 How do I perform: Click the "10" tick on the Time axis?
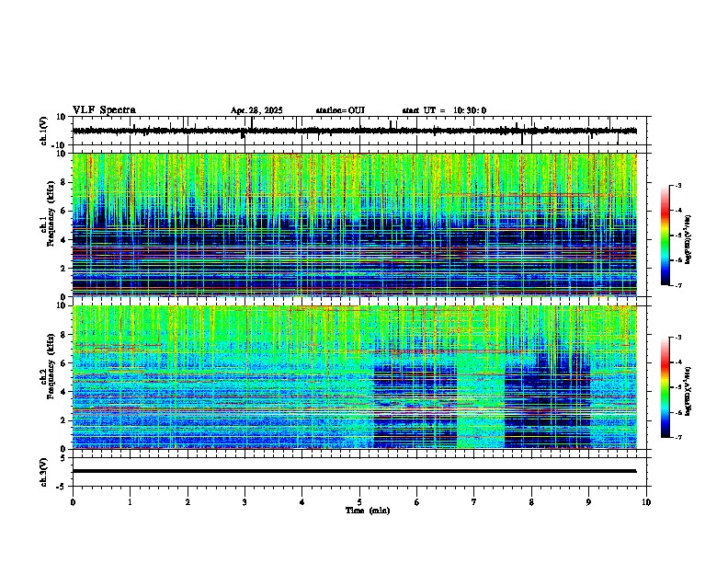646,502
